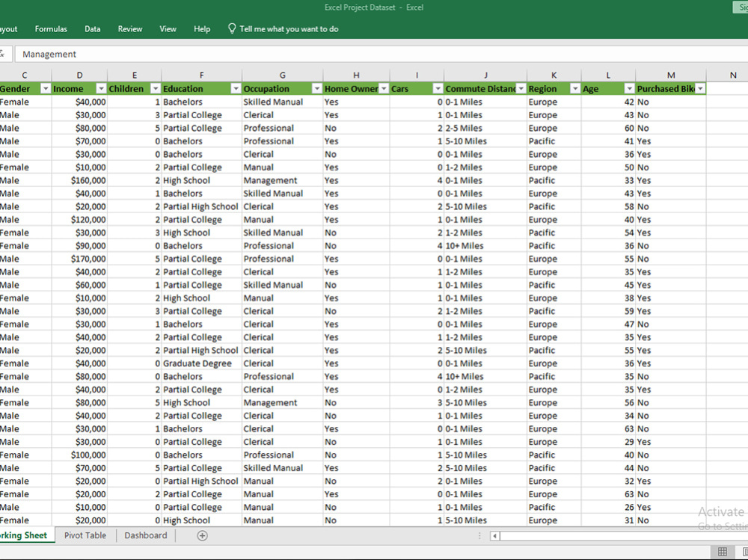Screen dimensions: 748x560
Task: Open the Income column filter dropdown
Action: point(101,89)
